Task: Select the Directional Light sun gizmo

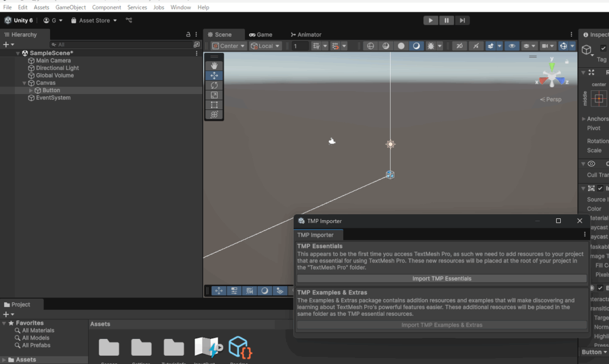Action: coord(390,144)
